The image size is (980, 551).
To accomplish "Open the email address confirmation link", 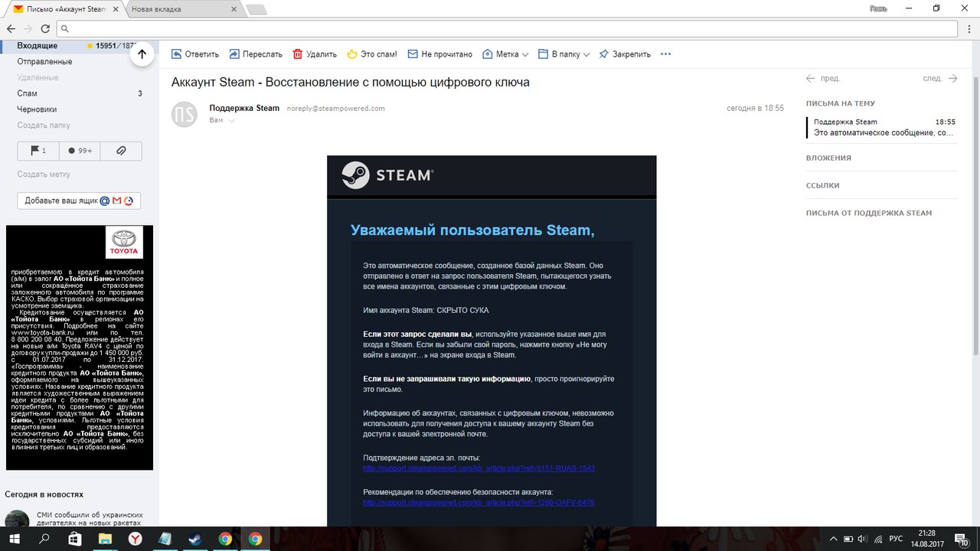I will point(479,468).
